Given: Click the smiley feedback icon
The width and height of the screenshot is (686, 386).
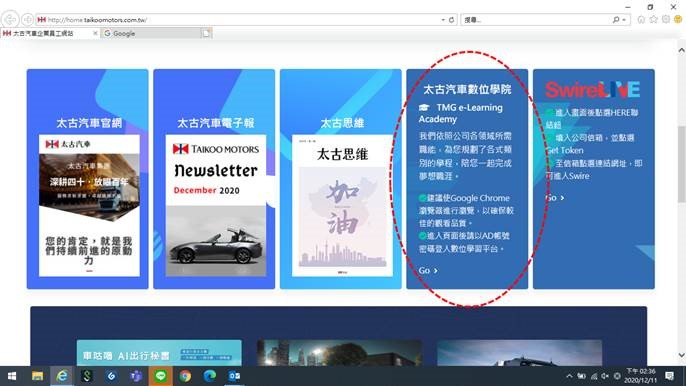Looking at the screenshot, I should (678, 19).
